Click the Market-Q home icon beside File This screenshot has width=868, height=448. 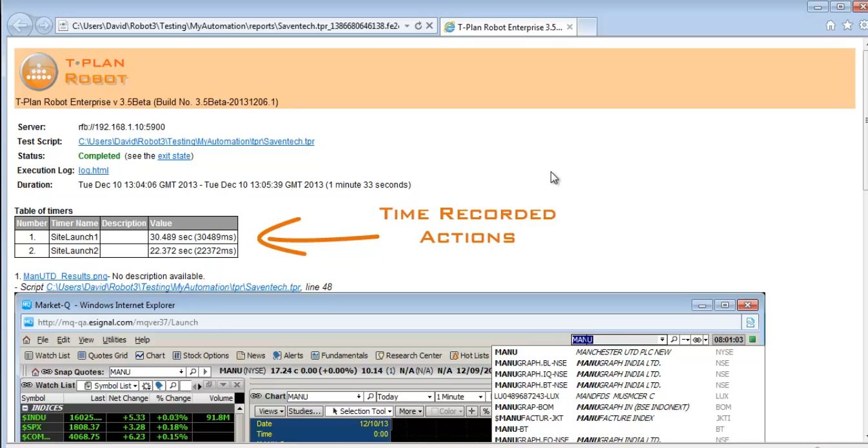26,340
